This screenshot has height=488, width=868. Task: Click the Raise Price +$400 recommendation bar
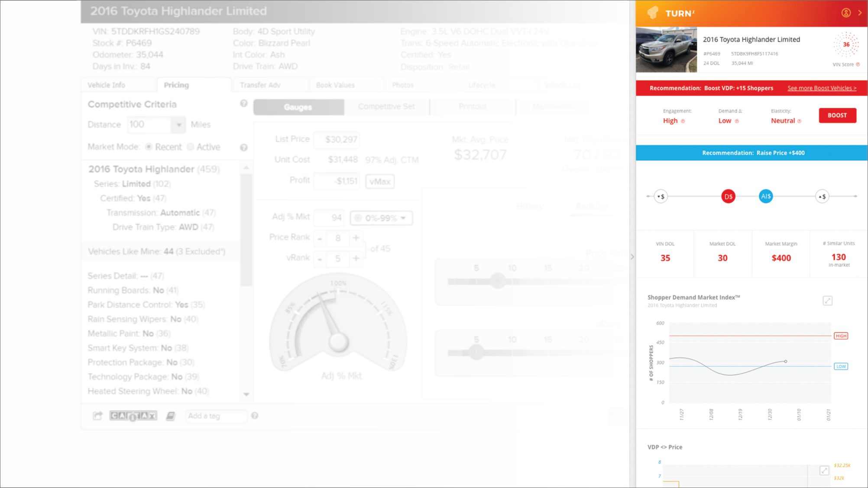[x=751, y=153]
